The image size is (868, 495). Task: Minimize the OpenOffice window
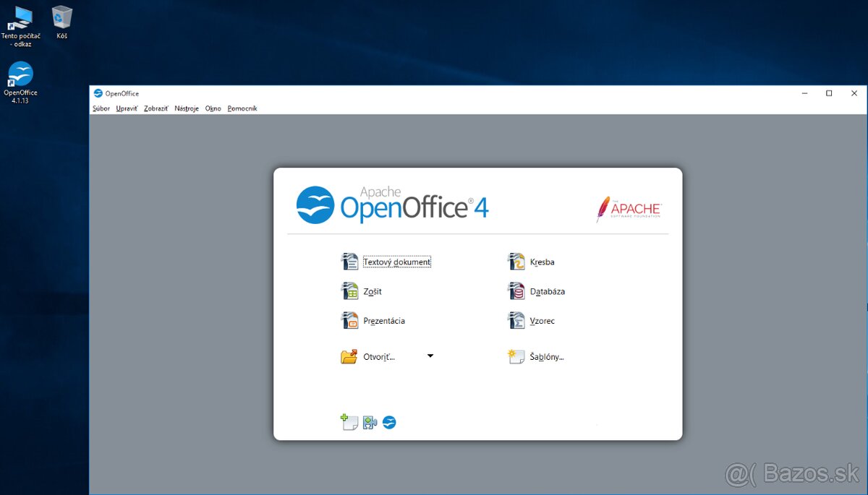[805, 93]
